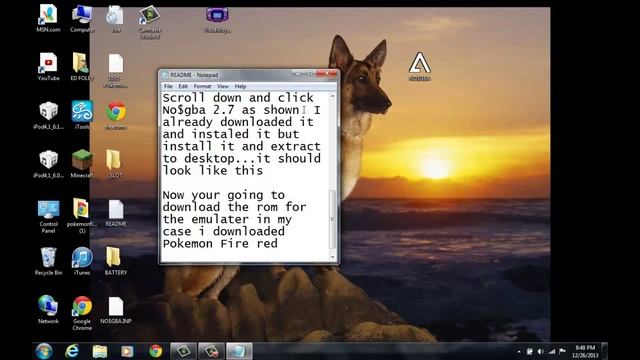640x360 pixels.
Task: Click the Notepad vertical scrollbar thumb
Action: tap(333, 219)
